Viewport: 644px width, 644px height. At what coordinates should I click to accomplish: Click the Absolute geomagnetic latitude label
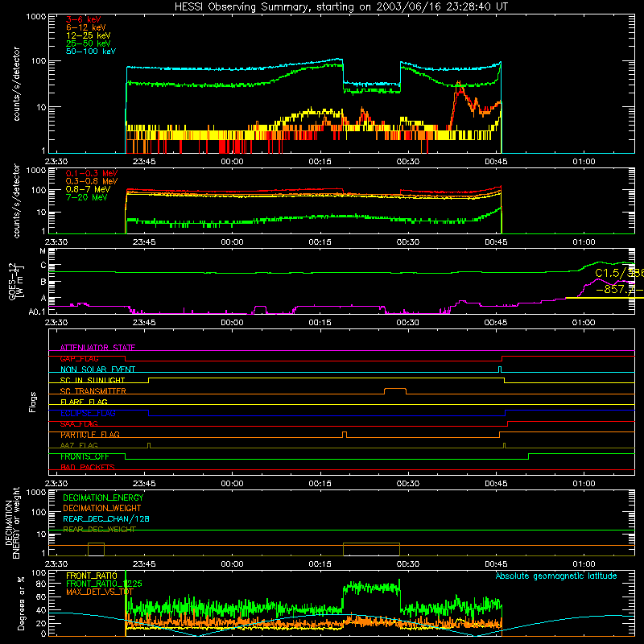click(x=556, y=576)
